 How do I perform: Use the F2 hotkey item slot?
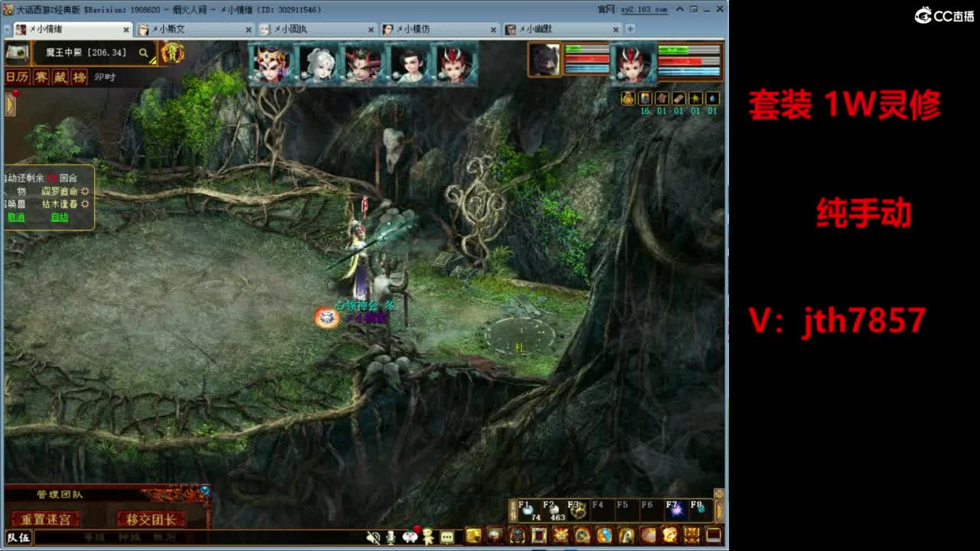coord(553,510)
